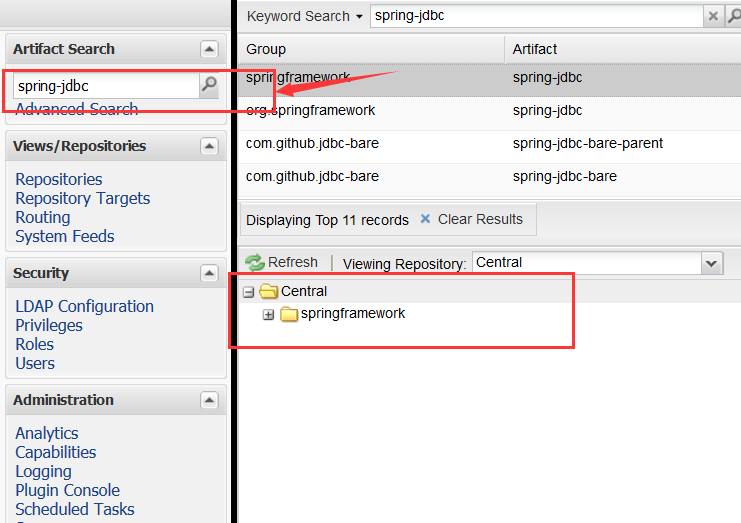The image size is (741, 523).
Task: Open Scheduled Tasks
Action: [x=75, y=509]
